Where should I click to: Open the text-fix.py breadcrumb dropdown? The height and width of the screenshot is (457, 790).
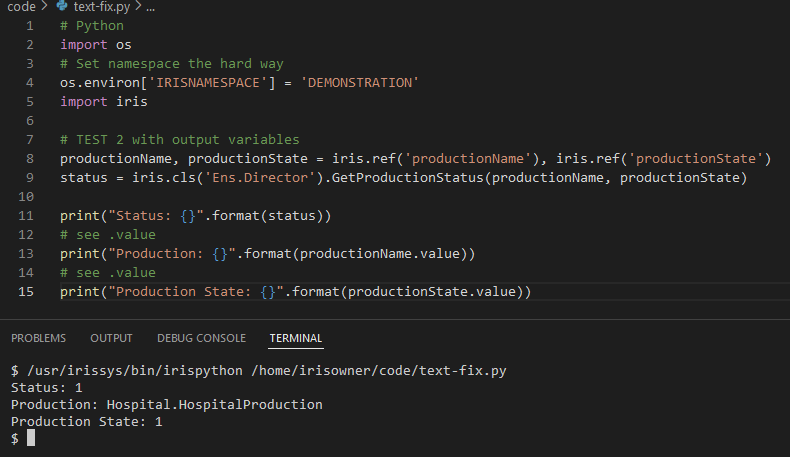101,7
